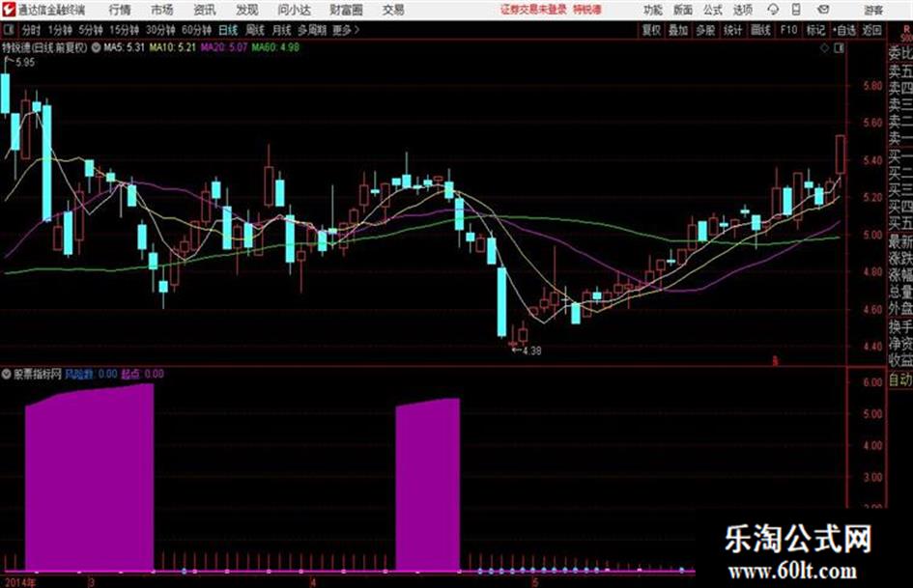Open the 版面 menu
Screen dimensions: 913x588
coord(682,10)
